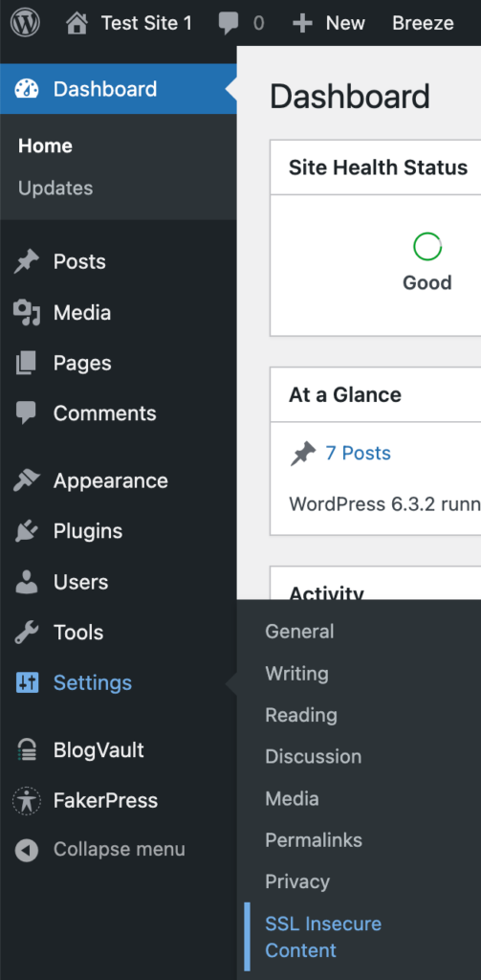
Task: Choose General in the Settings submenu
Action: (x=299, y=632)
